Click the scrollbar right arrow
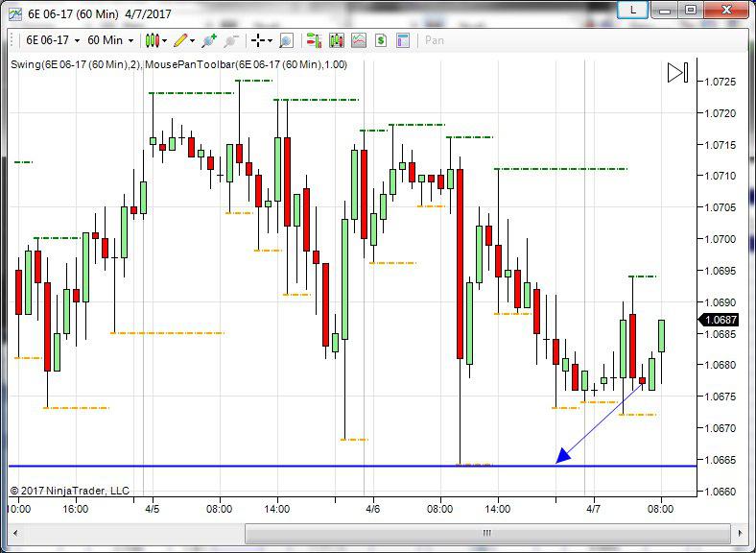756x553 pixels. tap(741, 533)
